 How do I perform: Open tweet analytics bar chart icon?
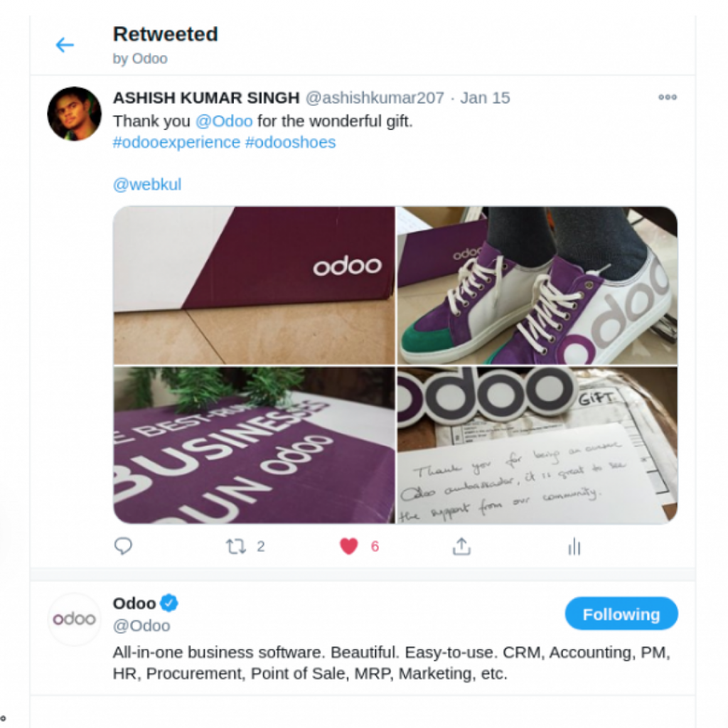tap(574, 546)
